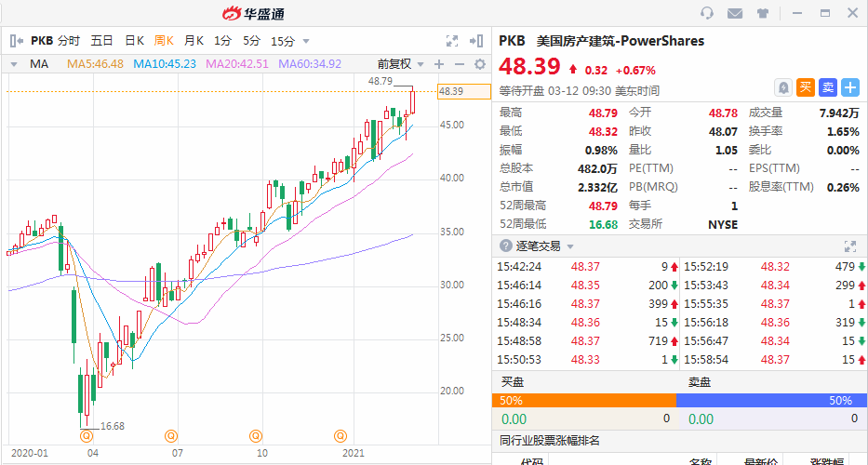Click the 换手率 value 1.65%
Screen dimensions: 868x465
pos(843,132)
